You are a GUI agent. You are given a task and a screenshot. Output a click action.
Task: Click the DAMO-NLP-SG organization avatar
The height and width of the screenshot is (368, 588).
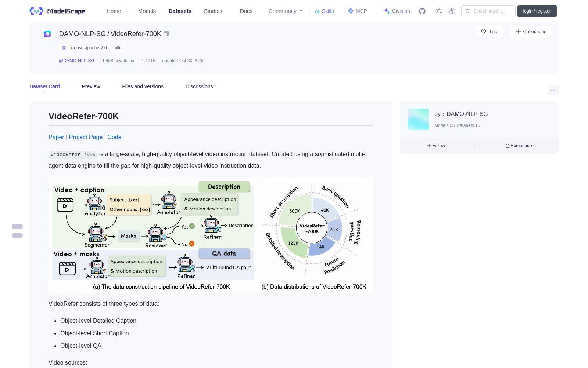tap(418, 119)
